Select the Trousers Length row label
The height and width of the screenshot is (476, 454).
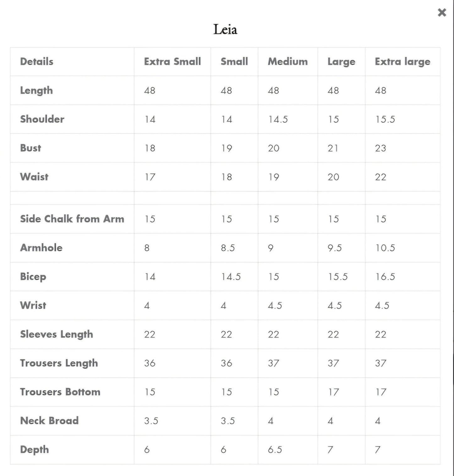point(59,363)
